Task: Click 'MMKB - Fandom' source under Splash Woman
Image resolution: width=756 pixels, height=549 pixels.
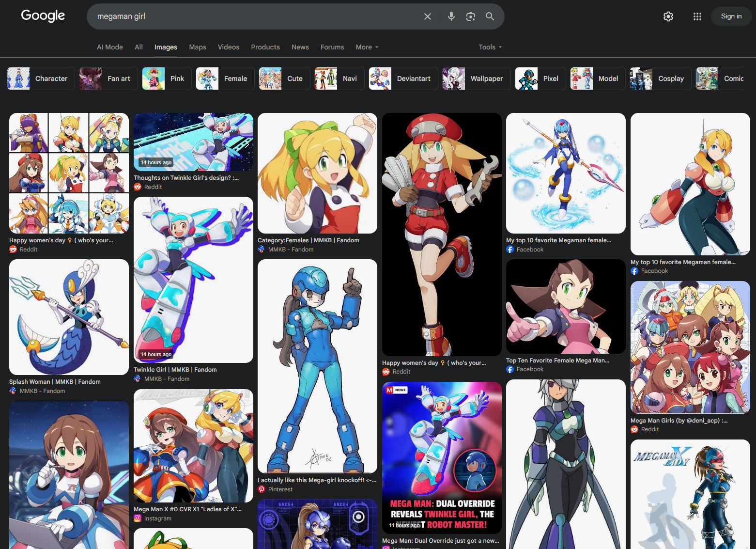Action: (37, 391)
